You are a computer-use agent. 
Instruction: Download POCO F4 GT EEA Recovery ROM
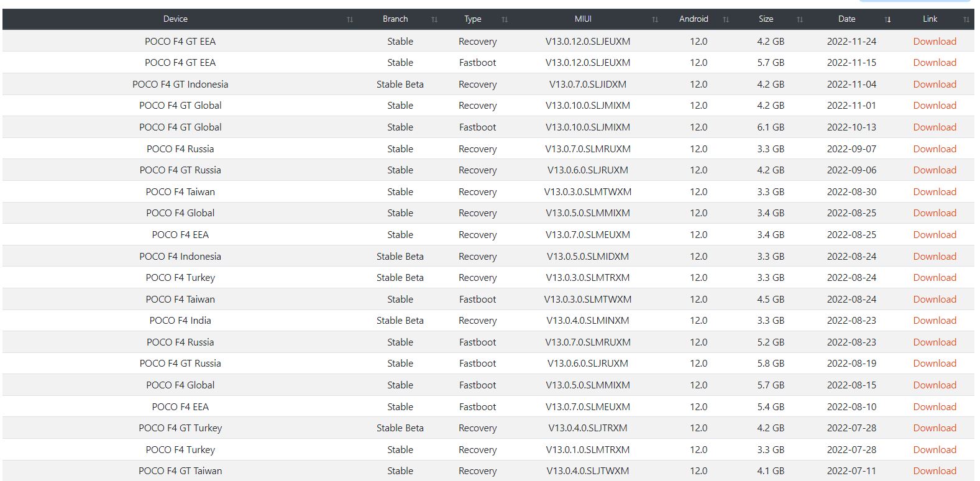[934, 42]
